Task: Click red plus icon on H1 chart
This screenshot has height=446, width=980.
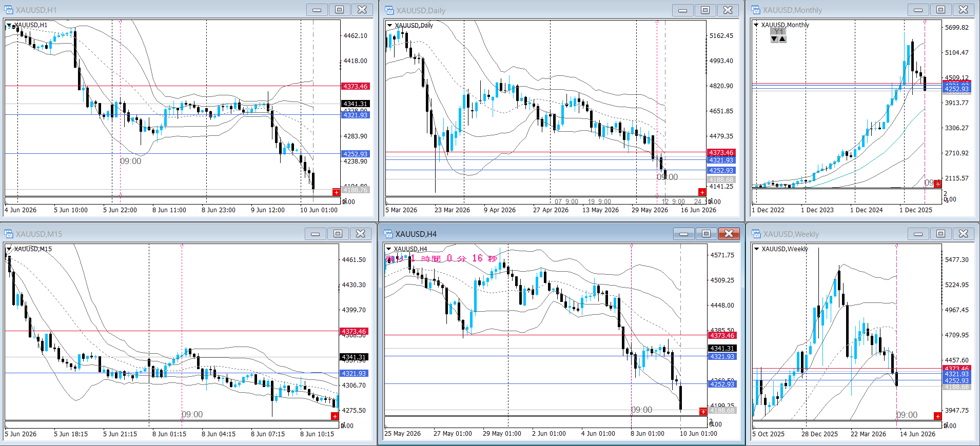Action: (x=336, y=192)
